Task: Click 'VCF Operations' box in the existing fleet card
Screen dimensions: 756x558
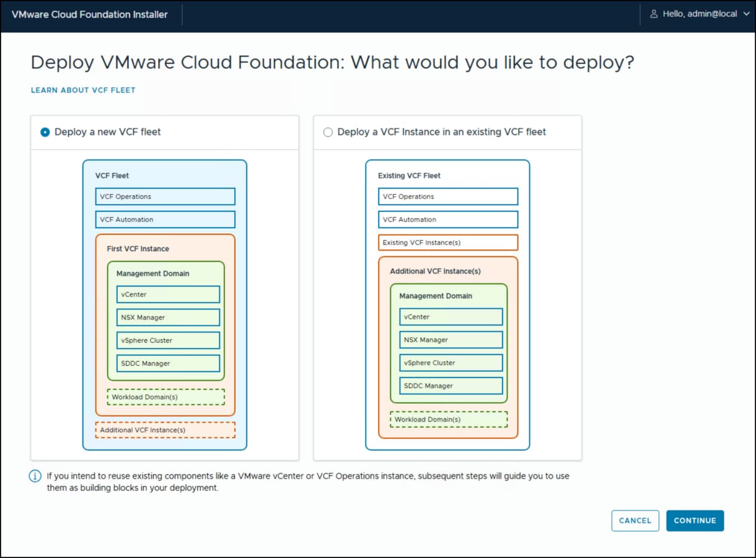Action: (x=448, y=197)
